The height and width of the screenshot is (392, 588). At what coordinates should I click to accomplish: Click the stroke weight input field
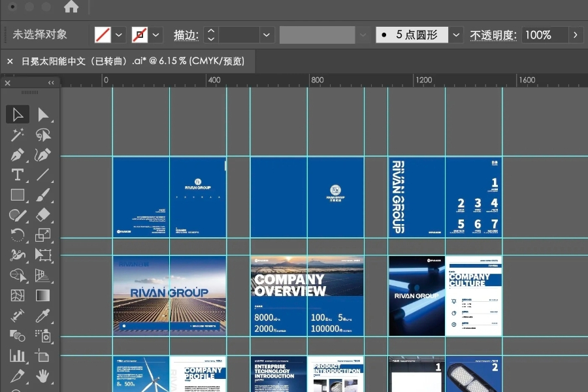239,35
